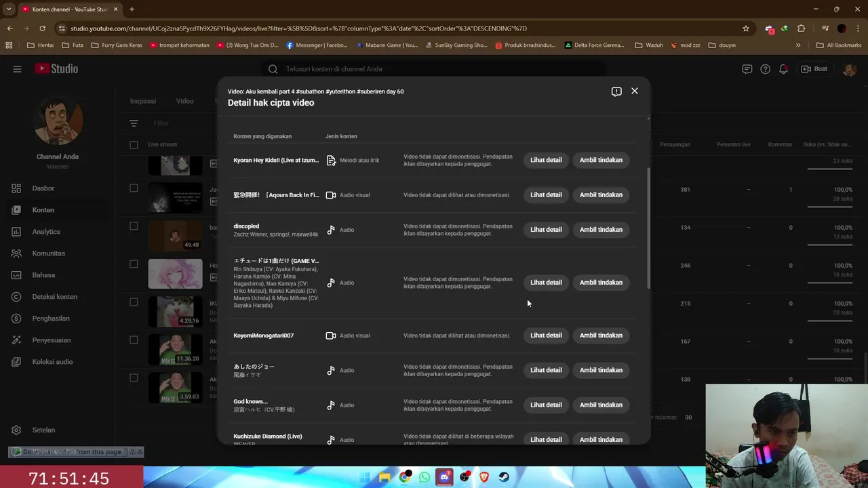Select the checkbox for the 4.29.16 duration video
This screenshot has width=868, height=488.
134,302
